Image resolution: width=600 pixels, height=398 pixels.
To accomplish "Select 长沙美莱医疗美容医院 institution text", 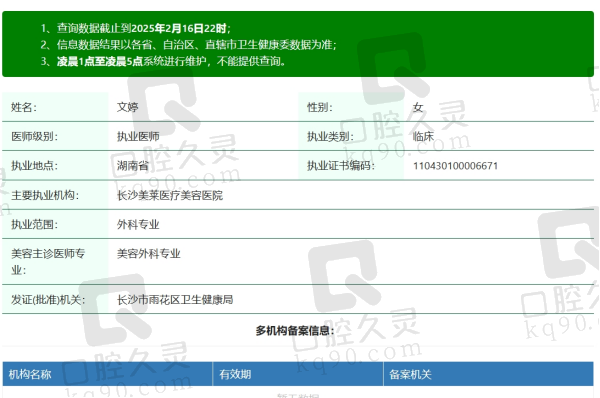I will (170, 195).
